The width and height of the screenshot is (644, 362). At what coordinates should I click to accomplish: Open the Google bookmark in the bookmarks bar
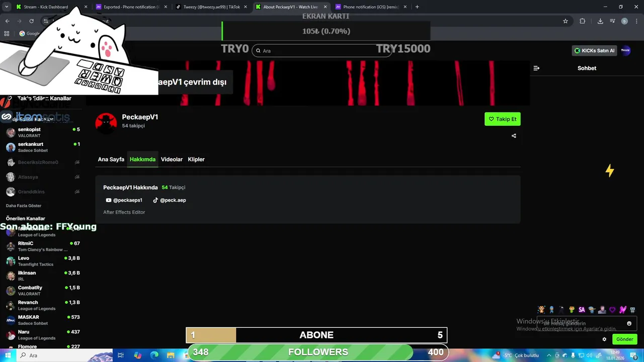pos(30,34)
